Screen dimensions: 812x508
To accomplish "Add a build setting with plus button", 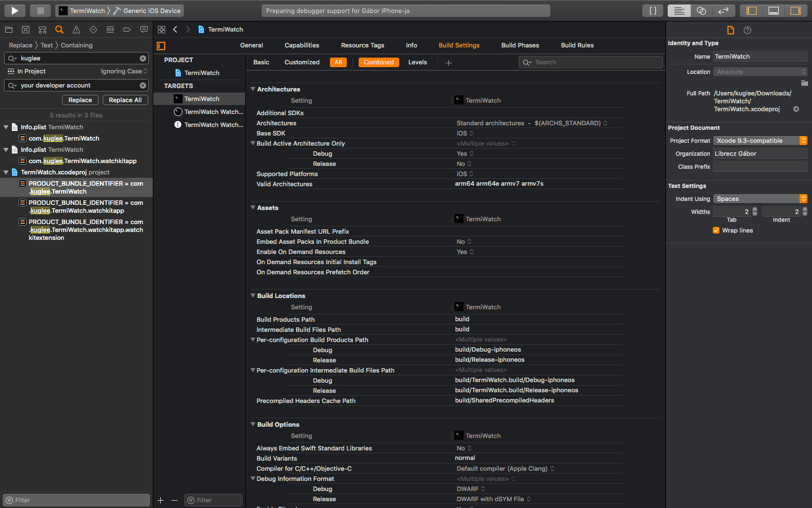I will tap(448, 63).
